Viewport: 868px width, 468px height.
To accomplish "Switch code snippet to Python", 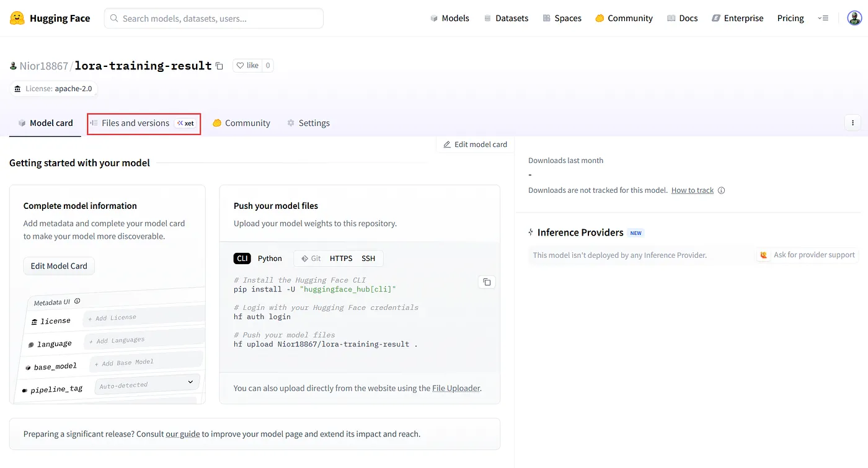I will coord(270,258).
